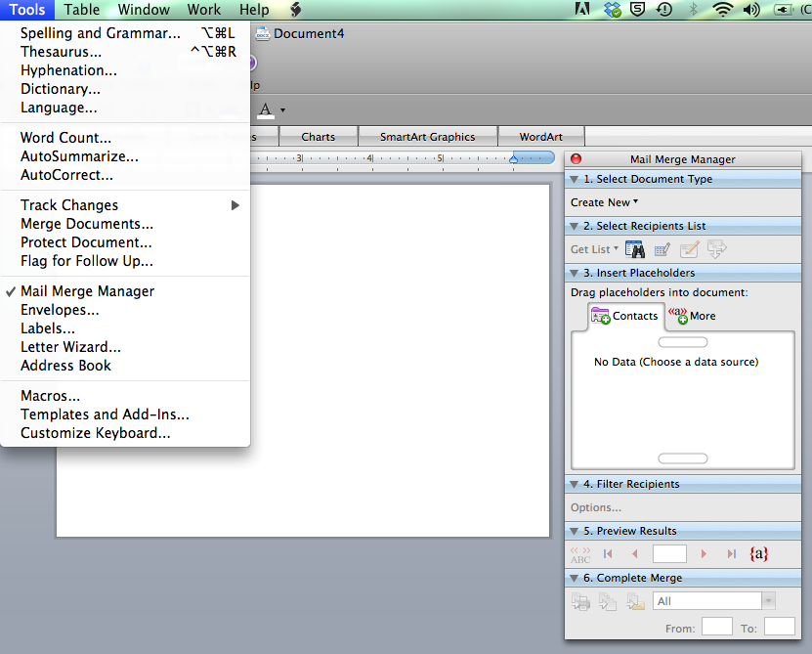Click the edit data source table icon

662,250
